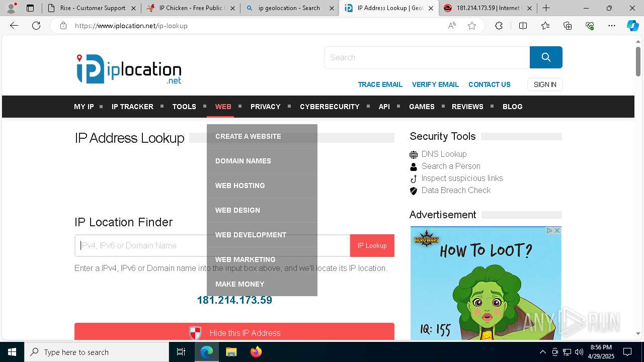
Task: Add this page to favorites star
Action: 472,26
